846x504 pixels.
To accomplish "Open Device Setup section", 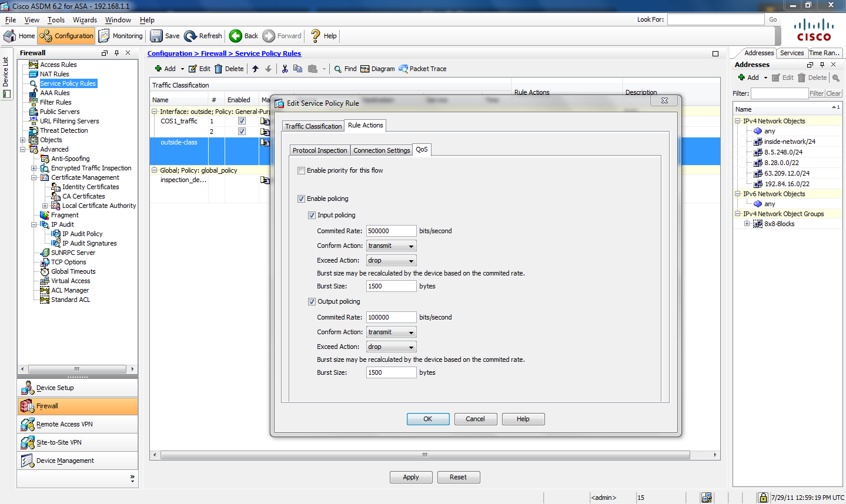I will point(78,388).
